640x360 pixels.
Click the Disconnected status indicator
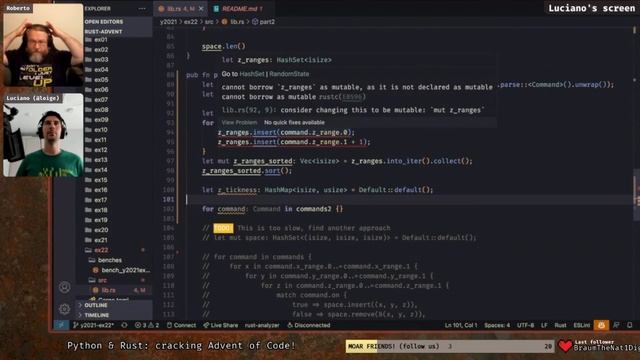(x=309, y=325)
